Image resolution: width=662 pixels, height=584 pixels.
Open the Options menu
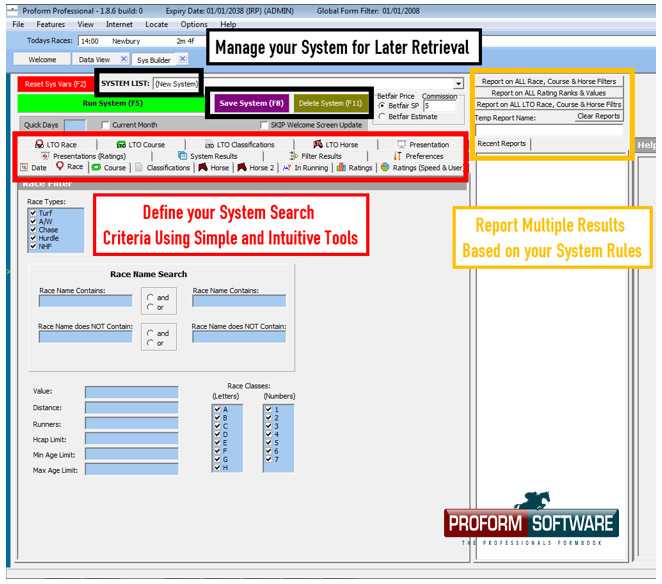tap(194, 24)
